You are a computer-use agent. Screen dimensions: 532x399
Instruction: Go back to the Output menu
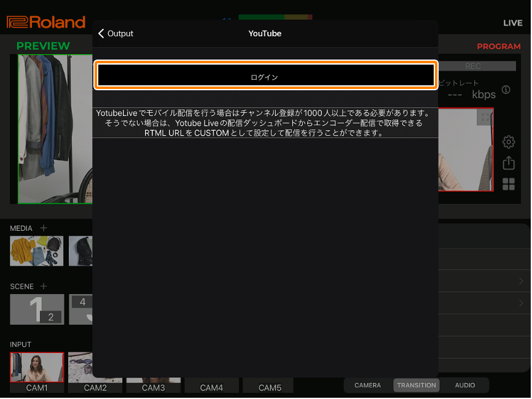point(115,34)
